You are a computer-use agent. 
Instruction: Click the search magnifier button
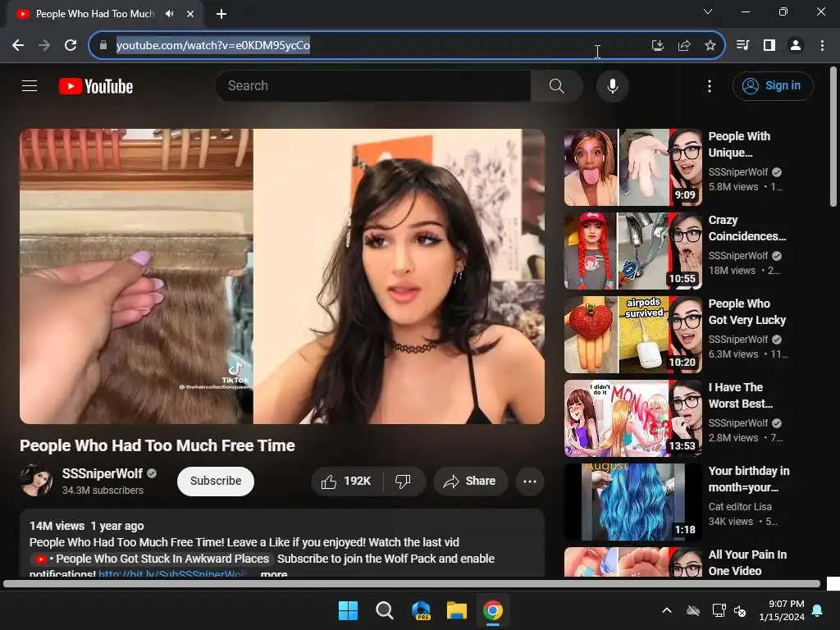pyautogui.click(x=557, y=85)
